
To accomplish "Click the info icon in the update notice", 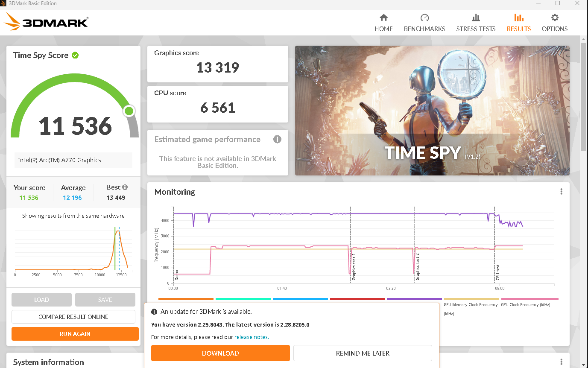I will tap(154, 312).
